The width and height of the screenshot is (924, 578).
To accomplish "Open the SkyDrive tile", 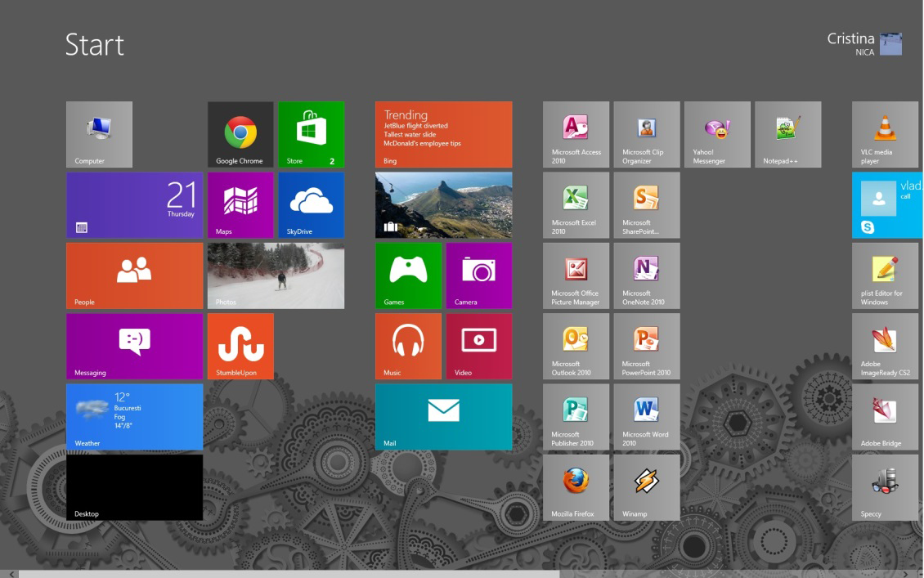I will (x=312, y=205).
